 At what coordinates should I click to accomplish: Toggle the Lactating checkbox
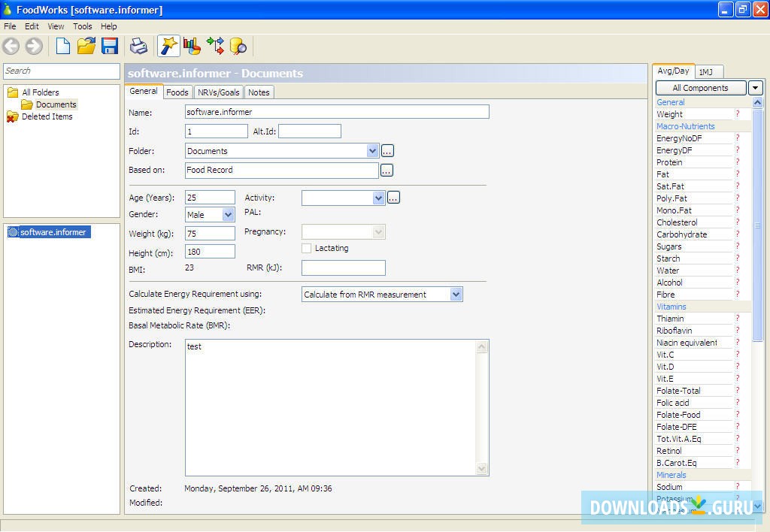point(307,248)
